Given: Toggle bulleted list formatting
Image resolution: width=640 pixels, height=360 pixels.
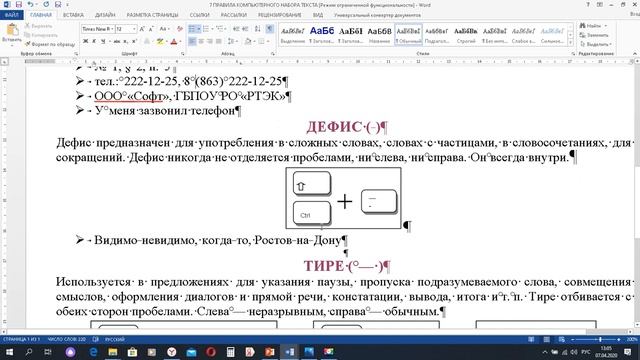Looking at the screenshot, I should (x=192, y=29).
